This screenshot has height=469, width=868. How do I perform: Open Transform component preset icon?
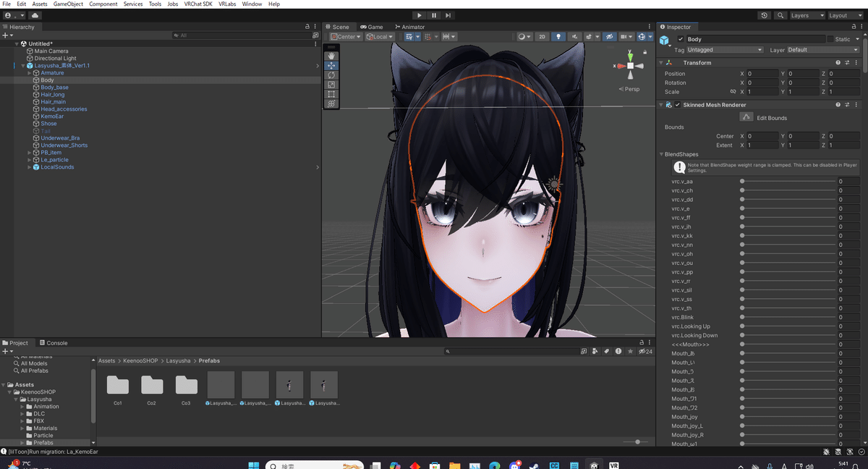pyautogui.click(x=846, y=63)
